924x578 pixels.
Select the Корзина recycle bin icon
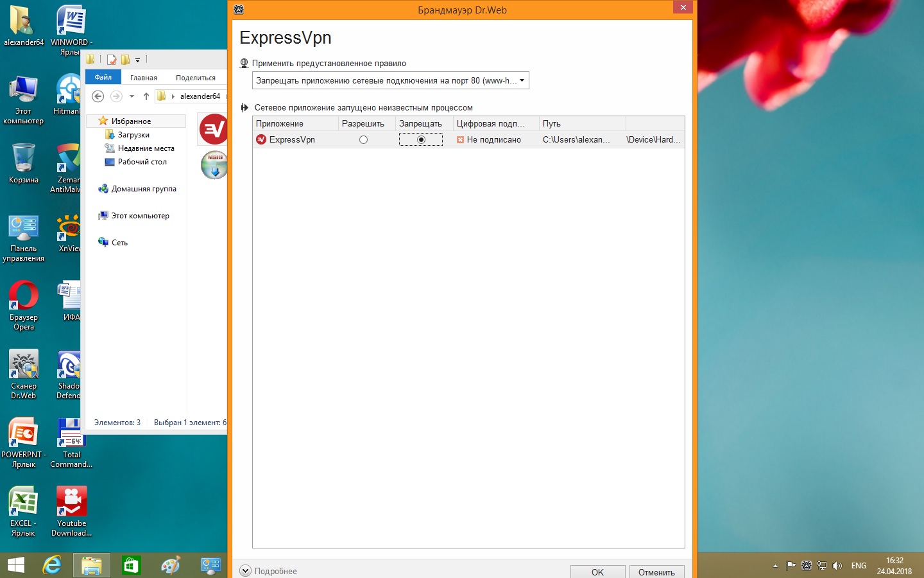(x=24, y=164)
